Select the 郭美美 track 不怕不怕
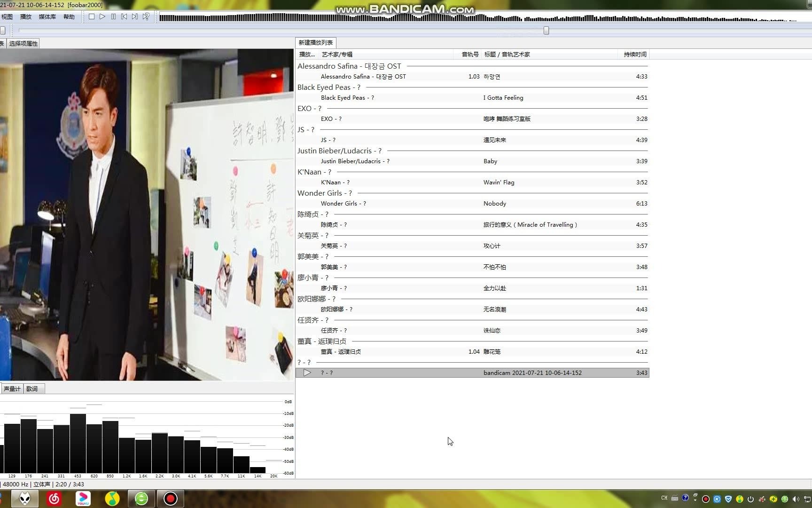 pyautogui.click(x=472, y=267)
